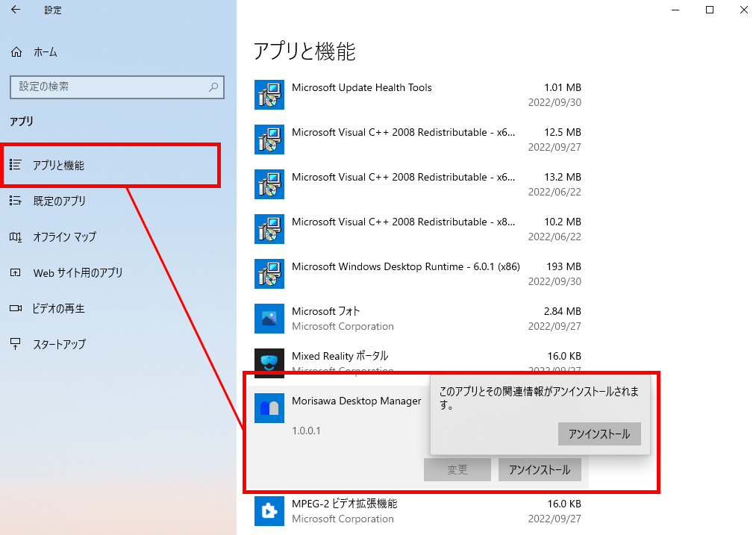Select Mixed Reality ポータル entry

(340, 356)
